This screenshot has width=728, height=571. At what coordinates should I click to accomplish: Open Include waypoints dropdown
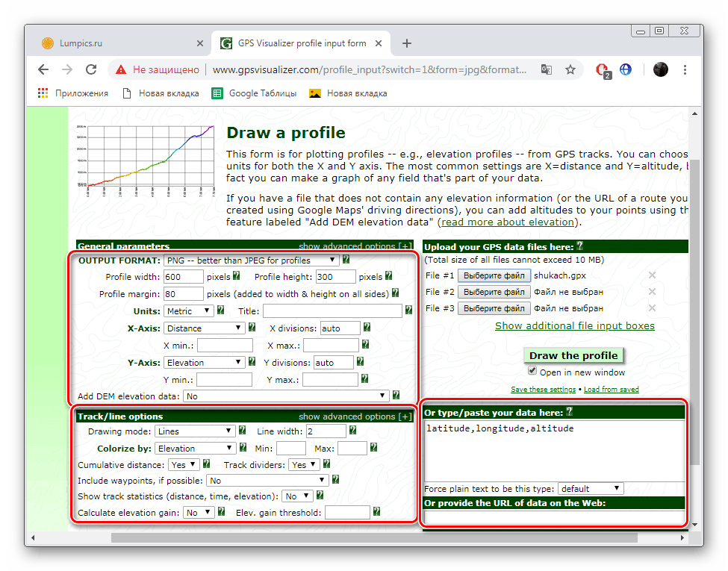coord(268,481)
